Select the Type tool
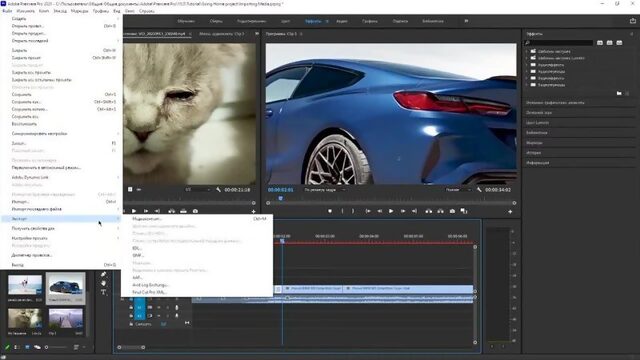Screen dimensions: 640x360 click(104, 292)
